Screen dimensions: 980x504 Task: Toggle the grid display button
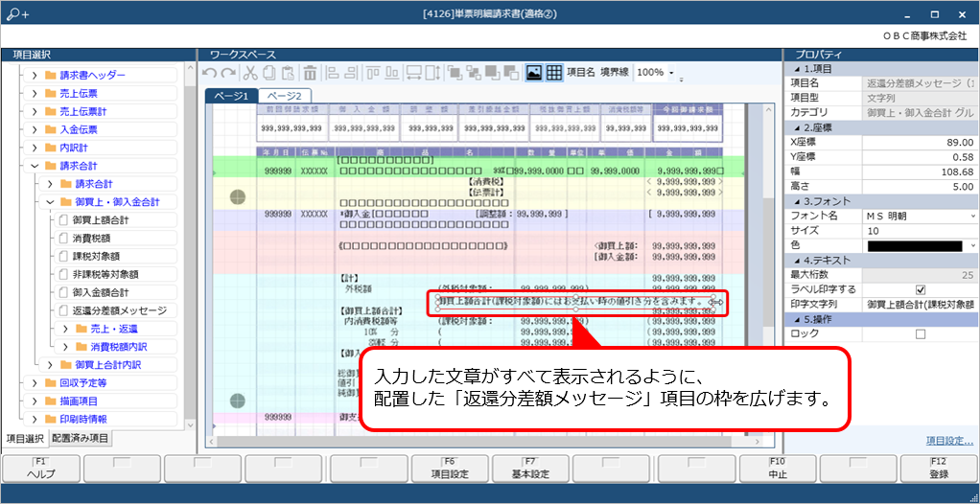point(553,73)
